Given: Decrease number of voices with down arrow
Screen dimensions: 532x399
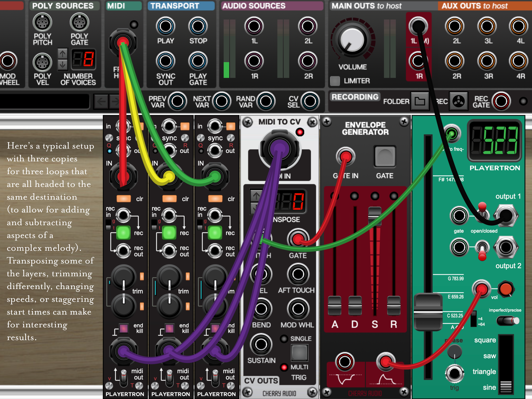Looking at the screenshot, I should [63, 64].
